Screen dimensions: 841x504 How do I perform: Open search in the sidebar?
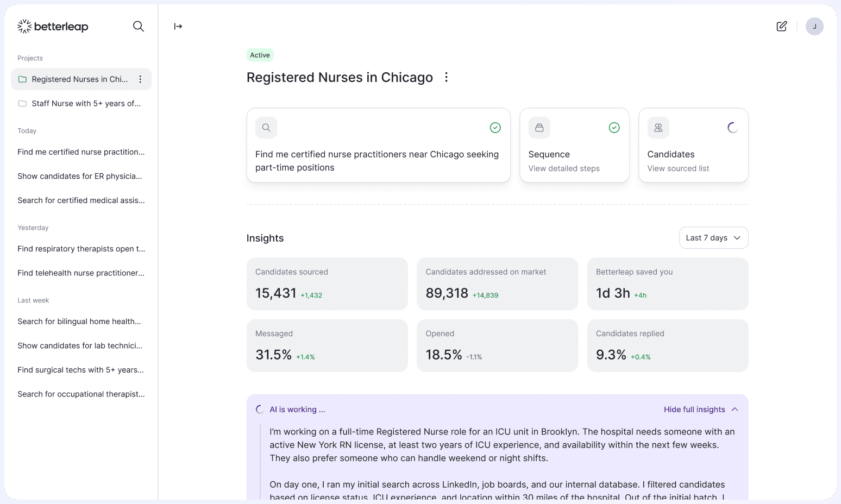pos(139,26)
